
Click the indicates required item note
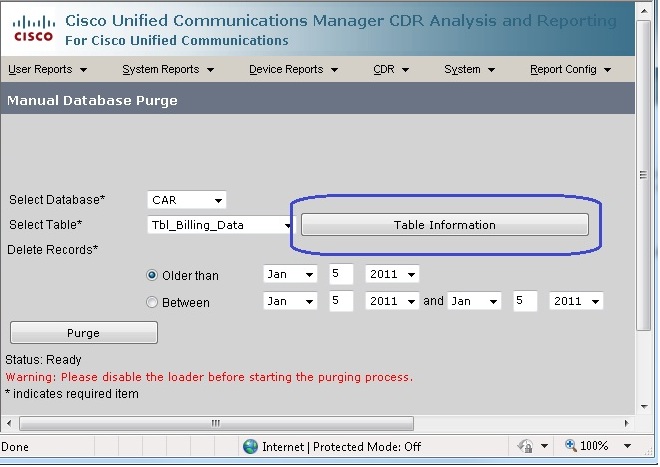72,394
